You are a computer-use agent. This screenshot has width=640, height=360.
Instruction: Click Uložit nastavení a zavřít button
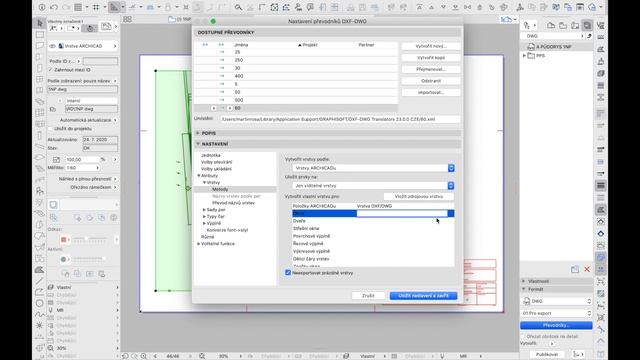(x=423, y=296)
